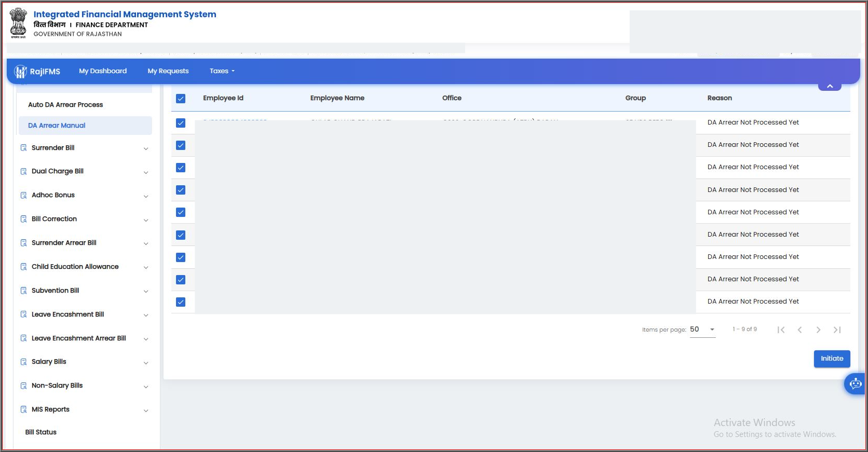Jump to the last page of results
This screenshot has height=452, width=868.
[x=837, y=330]
